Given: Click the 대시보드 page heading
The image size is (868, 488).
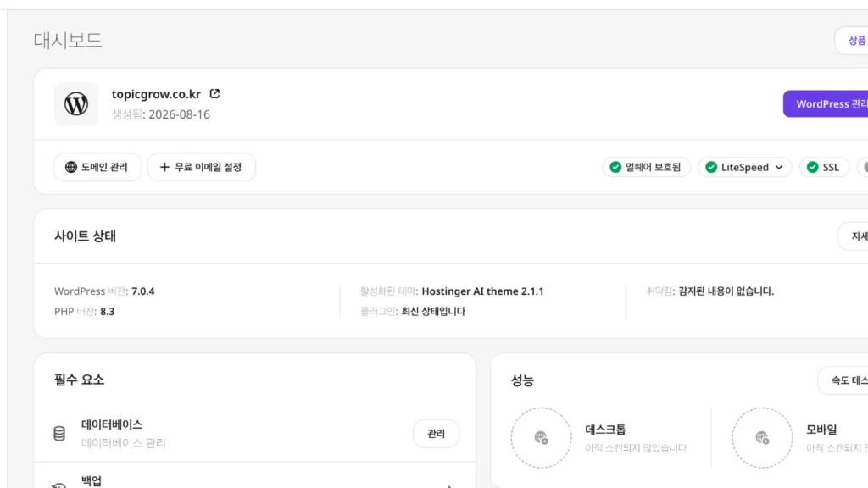Looking at the screenshot, I should coord(68,41).
